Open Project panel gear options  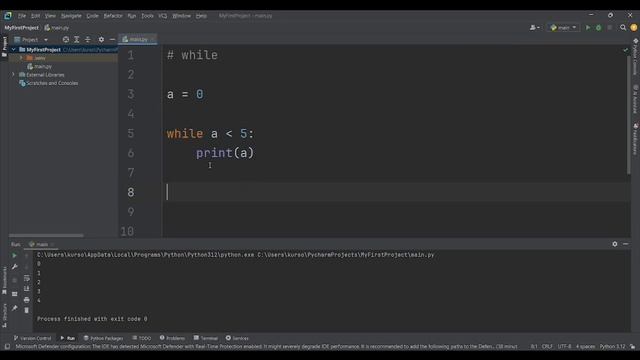pyautogui.click(x=101, y=40)
